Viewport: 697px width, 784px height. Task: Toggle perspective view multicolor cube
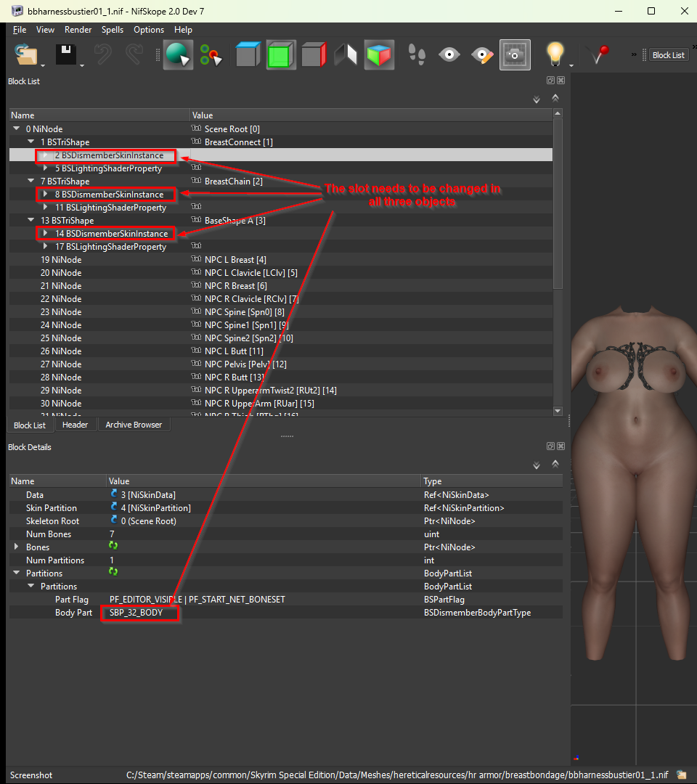[379, 54]
